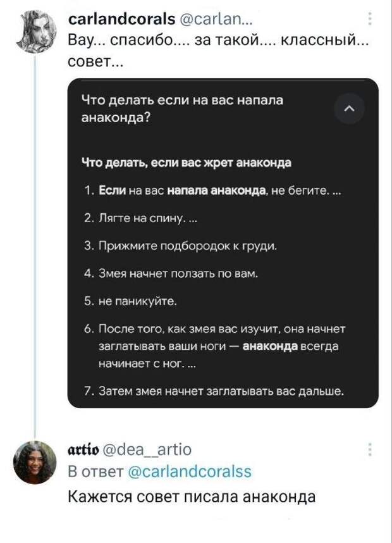Screen dimensions: 392x543
Task: Click step 7 'Затем змея начнет заглатывать'
Action: click(214, 391)
